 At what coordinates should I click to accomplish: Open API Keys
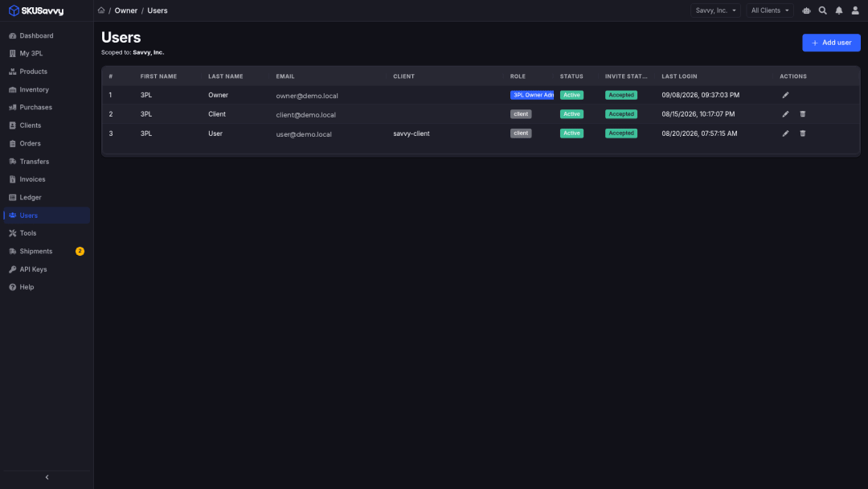(47, 269)
